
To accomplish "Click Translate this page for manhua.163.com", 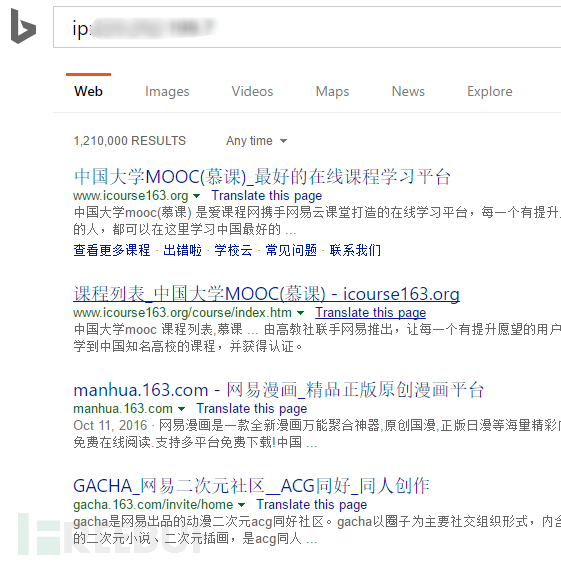I will point(252,409).
